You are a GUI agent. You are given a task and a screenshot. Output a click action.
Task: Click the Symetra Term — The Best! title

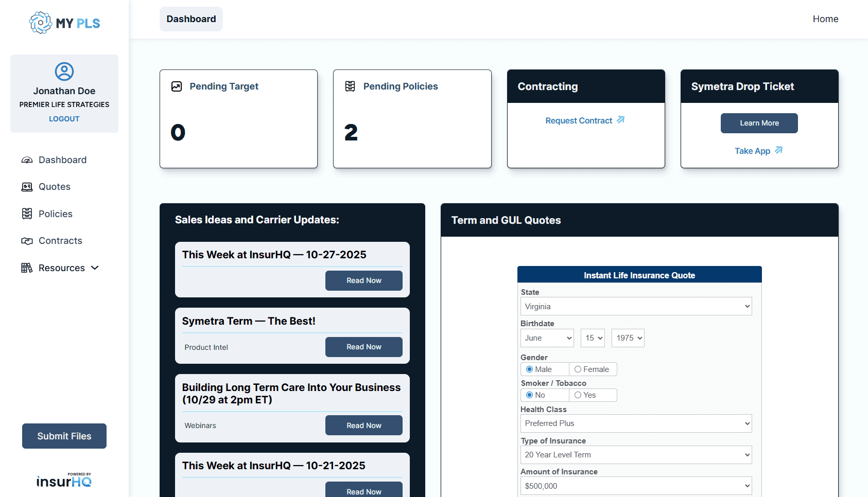[x=249, y=321]
